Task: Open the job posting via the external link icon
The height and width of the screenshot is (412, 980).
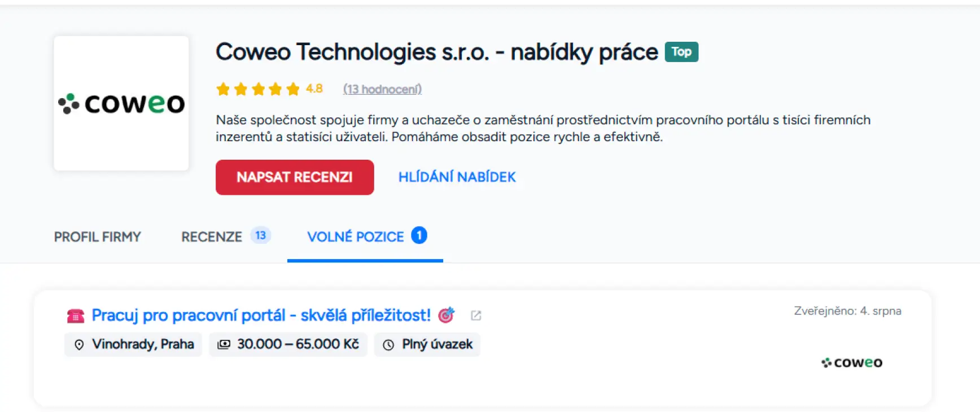Action: point(476,315)
